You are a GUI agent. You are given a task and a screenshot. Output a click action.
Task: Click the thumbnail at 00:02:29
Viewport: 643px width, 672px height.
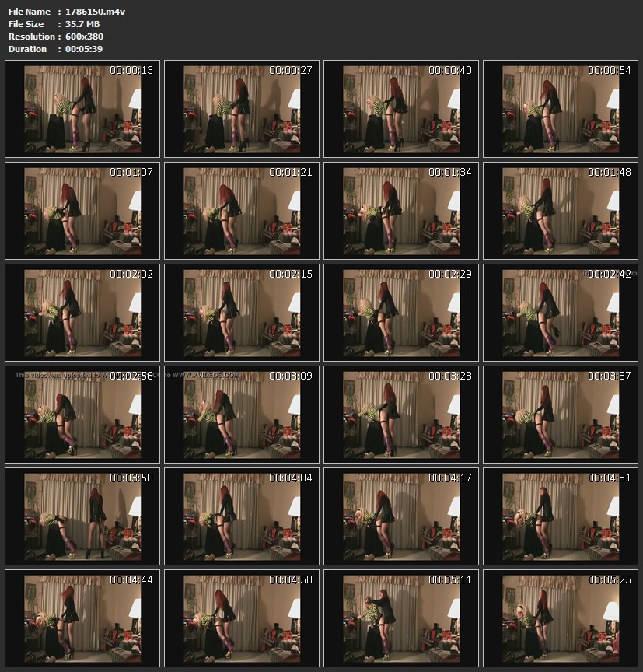[x=401, y=313]
